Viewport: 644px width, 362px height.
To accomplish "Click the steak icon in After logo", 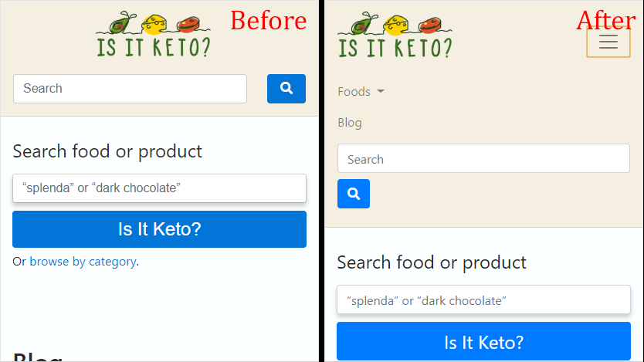I will (429, 25).
